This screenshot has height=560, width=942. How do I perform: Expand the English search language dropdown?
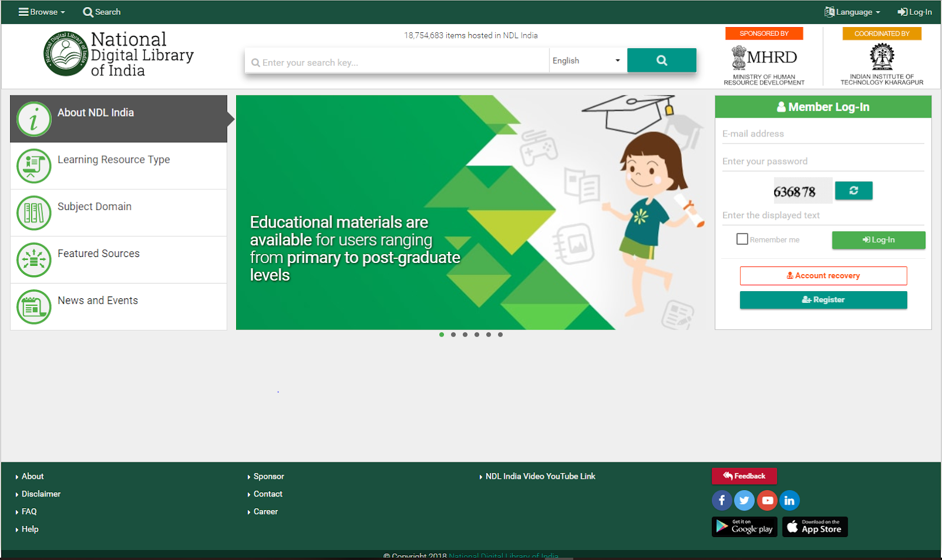click(587, 61)
